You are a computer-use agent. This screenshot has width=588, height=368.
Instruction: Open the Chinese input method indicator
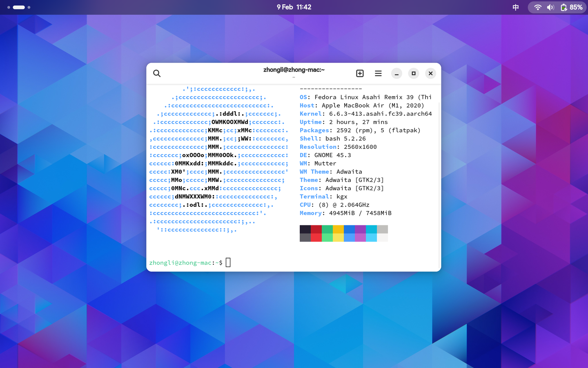pos(516,7)
